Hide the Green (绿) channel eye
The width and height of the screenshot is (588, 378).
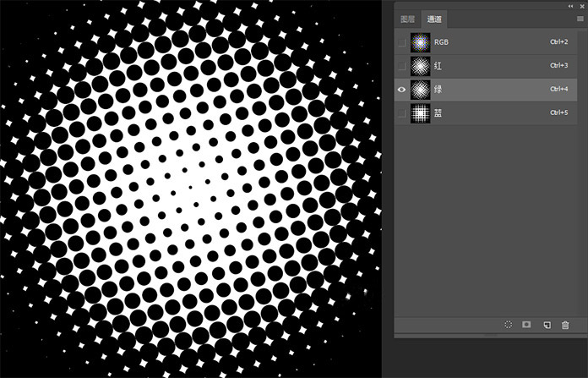401,90
